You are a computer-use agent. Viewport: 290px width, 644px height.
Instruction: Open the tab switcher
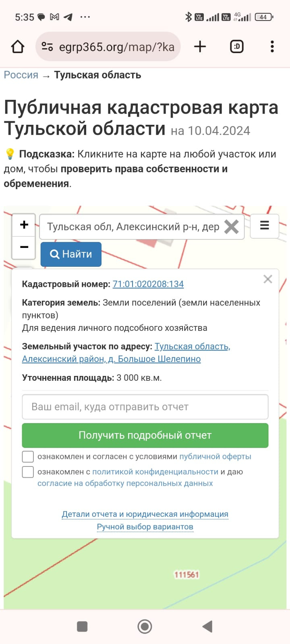coord(237,47)
